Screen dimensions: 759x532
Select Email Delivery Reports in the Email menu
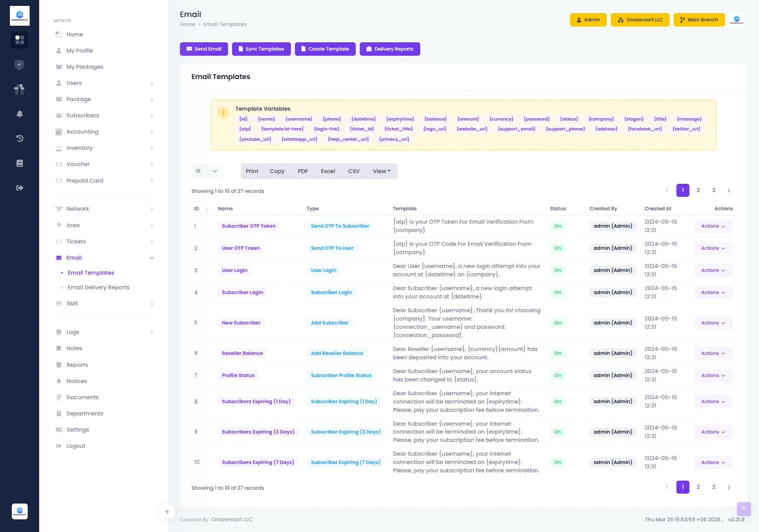pyautogui.click(x=98, y=287)
